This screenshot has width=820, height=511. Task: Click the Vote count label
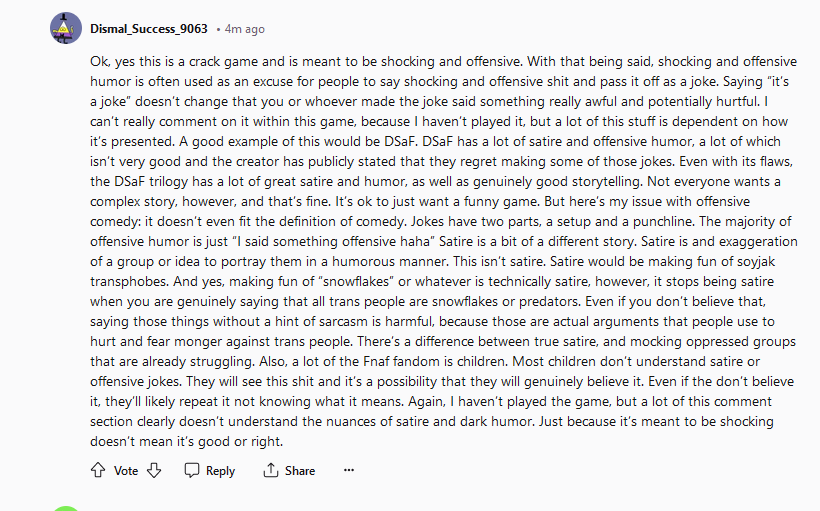tap(126, 471)
